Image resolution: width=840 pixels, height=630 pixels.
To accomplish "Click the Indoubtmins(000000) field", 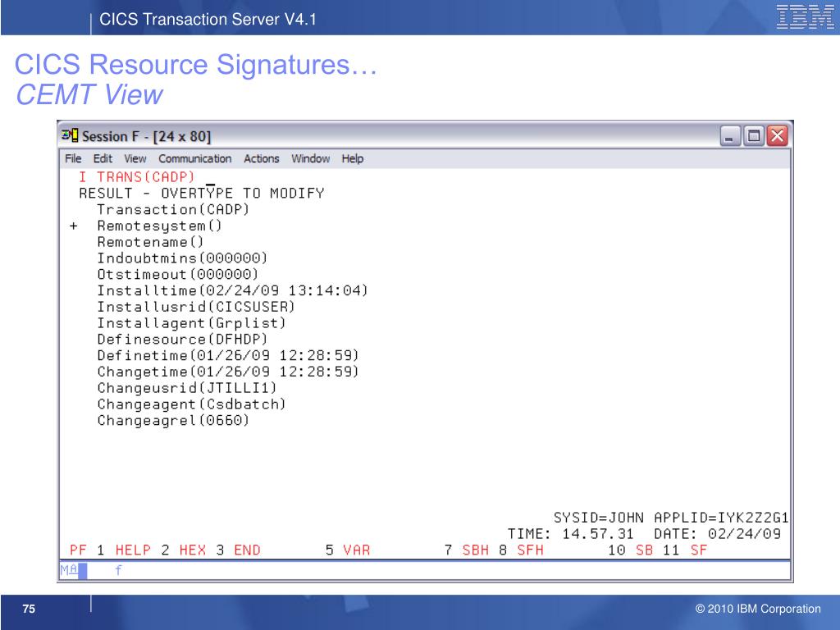I will [x=182, y=258].
